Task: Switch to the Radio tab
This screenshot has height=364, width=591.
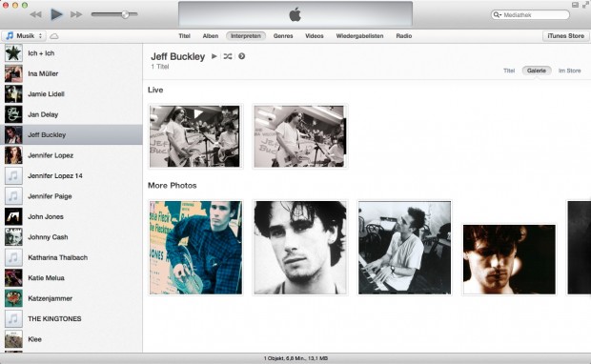Action: coord(403,36)
